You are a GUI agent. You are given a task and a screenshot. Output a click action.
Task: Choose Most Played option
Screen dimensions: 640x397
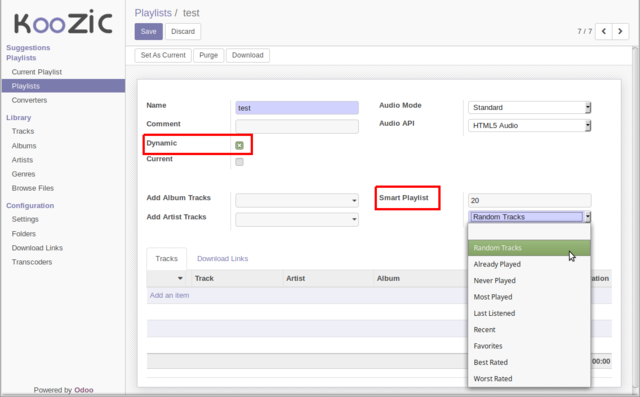tap(529, 297)
